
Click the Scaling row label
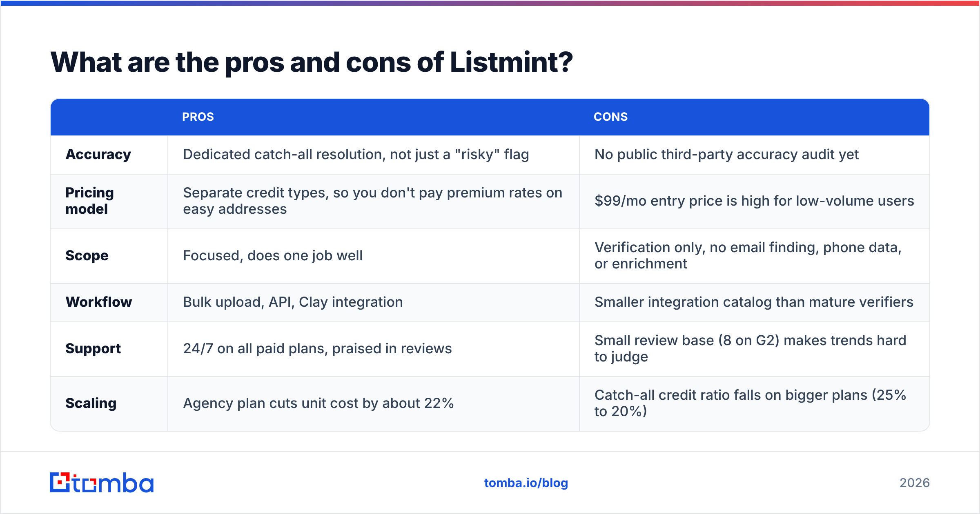pos(91,403)
